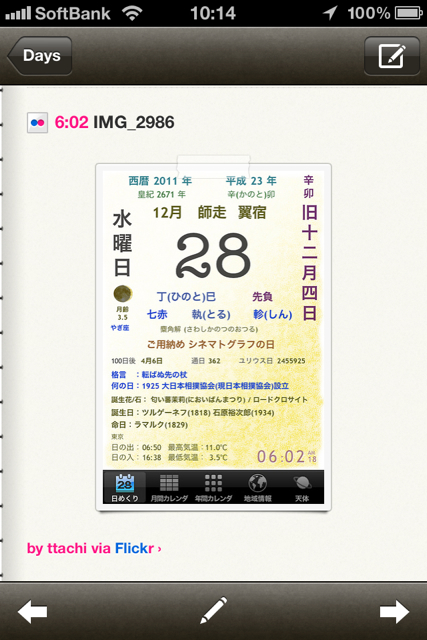427x640 pixels.
Task: Open the compose new entry icon
Action: (x=392, y=56)
